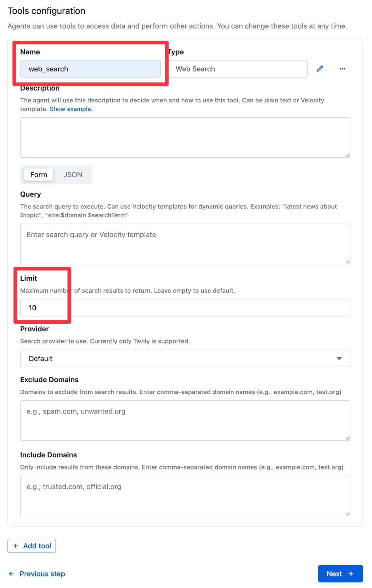This screenshot has width=372, height=588.
Task: Click the chevron arrow in Provider field
Action: (339, 358)
